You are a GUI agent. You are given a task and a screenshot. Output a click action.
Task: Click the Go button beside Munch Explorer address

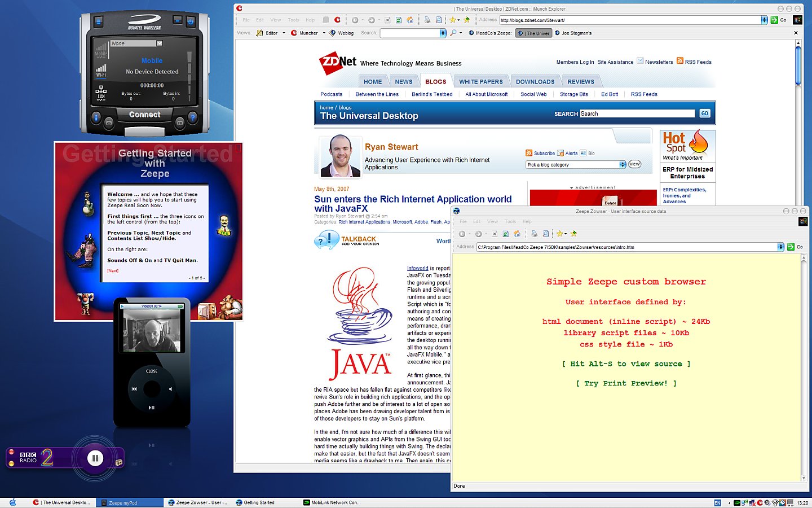[x=778, y=20]
